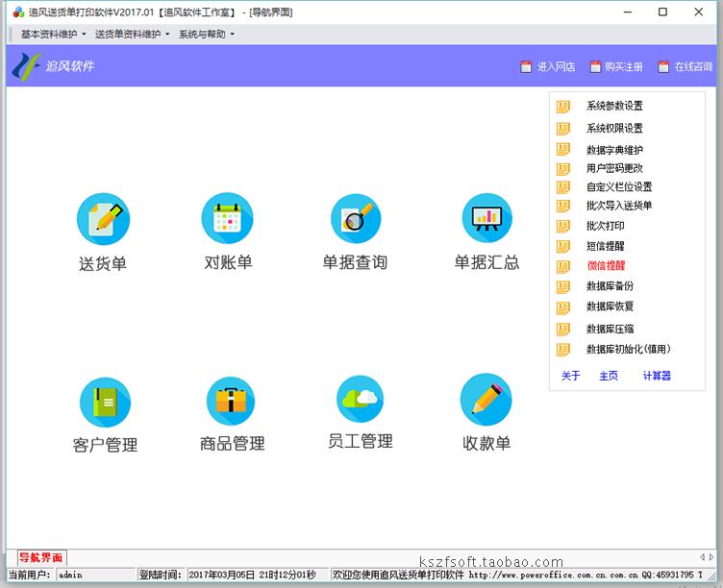Click the icon beside 系统参数设置
This screenshot has width=723, height=588.
(x=563, y=107)
